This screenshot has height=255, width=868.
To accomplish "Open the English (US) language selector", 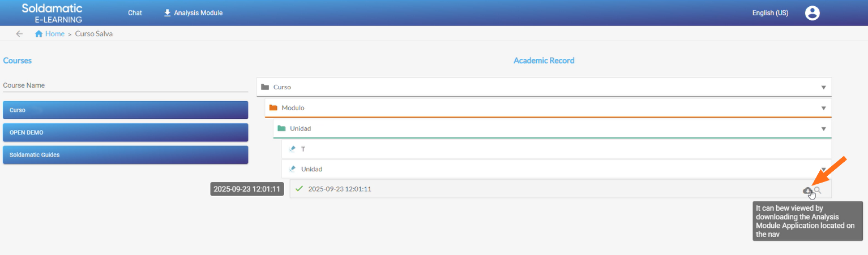I will [770, 13].
